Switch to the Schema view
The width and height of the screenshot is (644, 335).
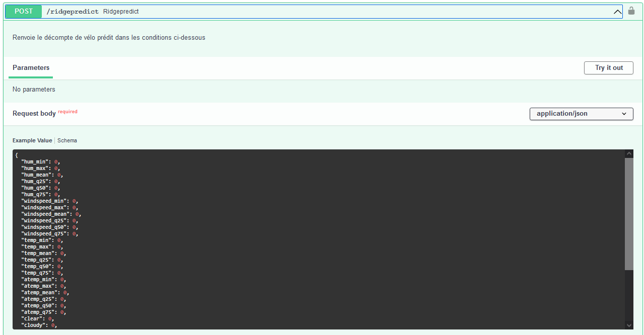coord(67,140)
